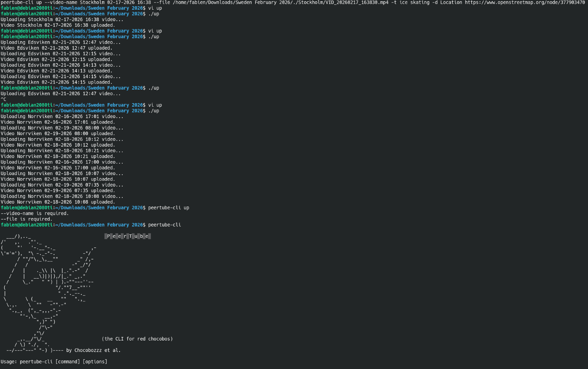Click "--video-name is required." error message
The width and height of the screenshot is (588, 369).
(x=35, y=213)
